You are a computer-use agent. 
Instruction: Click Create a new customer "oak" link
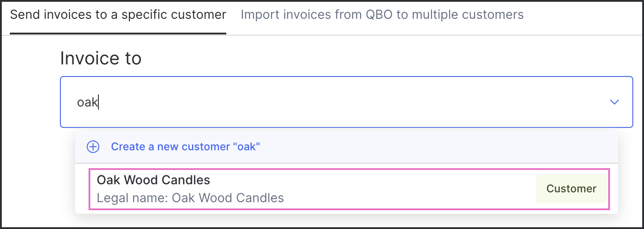point(185,147)
